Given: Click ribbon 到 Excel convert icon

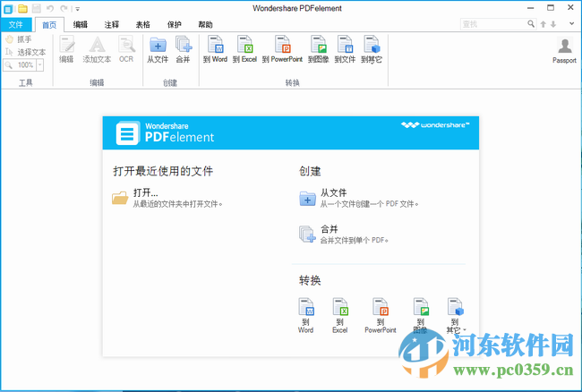Looking at the screenshot, I should [x=245, y=49].
